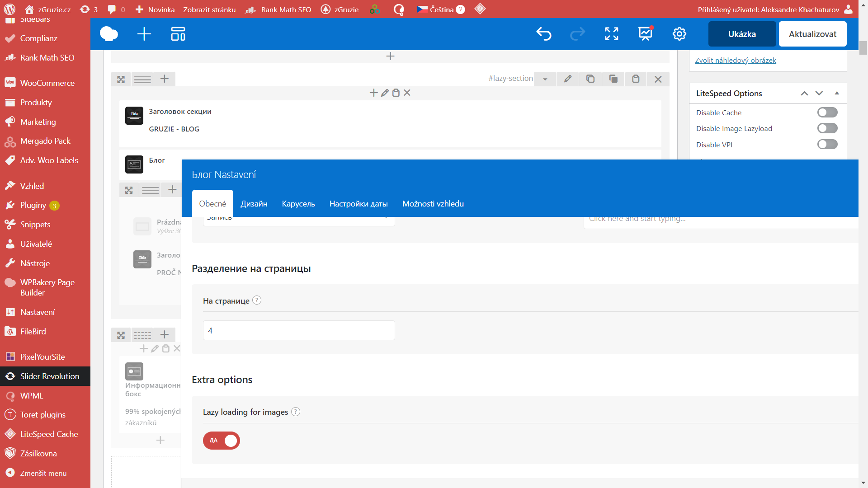868x488 pixels.
Task: Open LiteSpeed Cache menu item
Action: coord(45,434)
